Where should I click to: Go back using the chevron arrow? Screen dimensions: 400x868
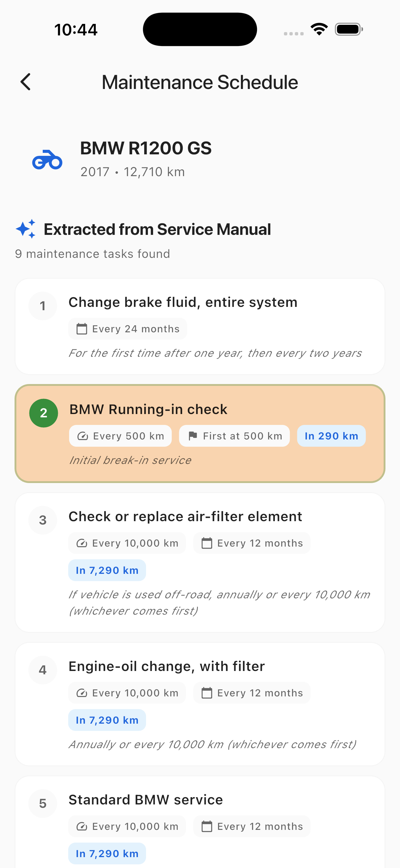[25, 81]
